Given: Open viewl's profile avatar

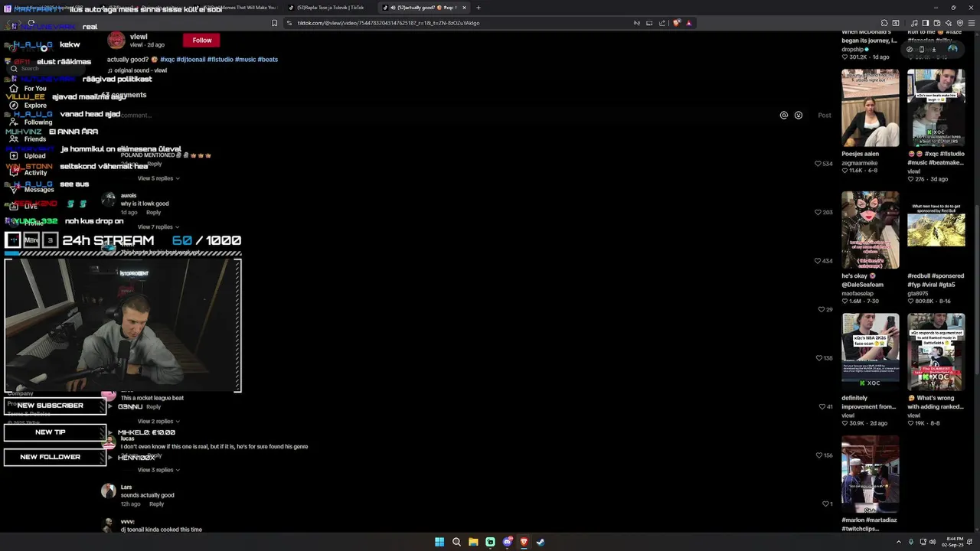Looking at the screenshot, I should click(116, 40).
